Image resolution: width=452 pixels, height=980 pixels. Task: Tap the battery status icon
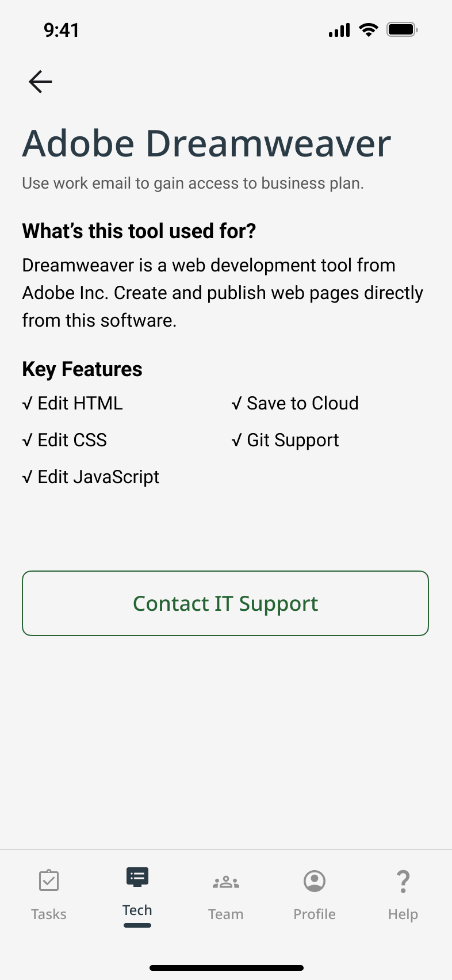[401, 30]
